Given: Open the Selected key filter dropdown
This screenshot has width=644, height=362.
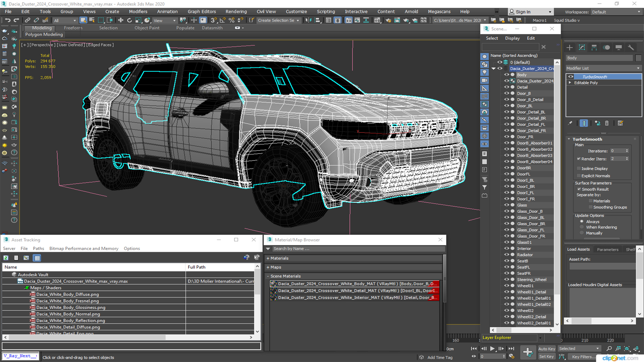Looking at the screenshot, I should coord(579,349).
